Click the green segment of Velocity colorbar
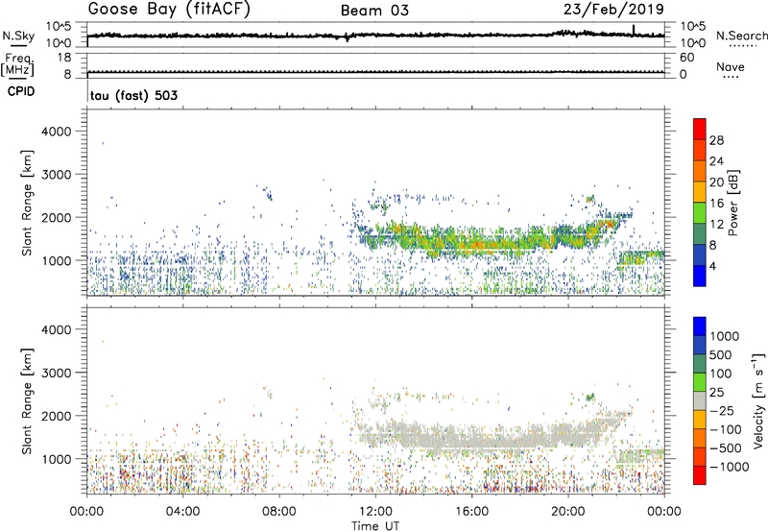 pyautogui.click(x=700, y=382)
